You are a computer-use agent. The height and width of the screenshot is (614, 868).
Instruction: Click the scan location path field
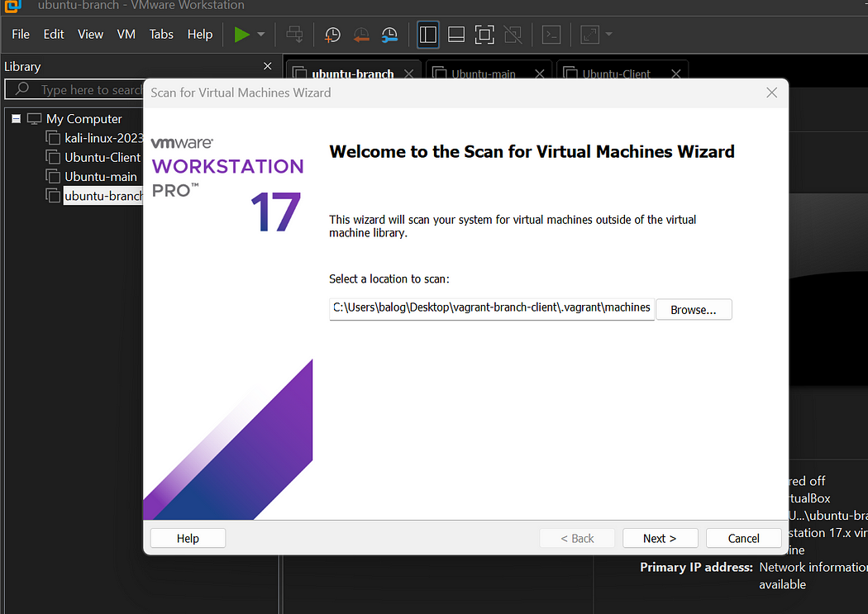(x=492, y=309)
